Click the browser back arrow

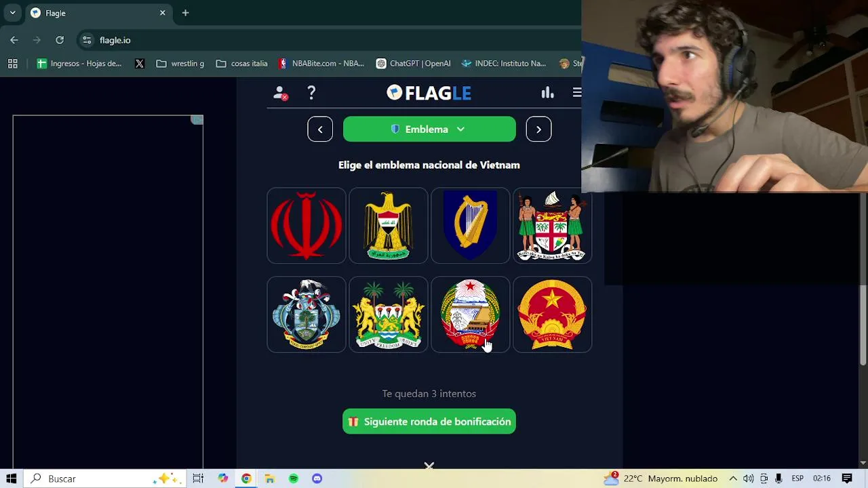click(x=14, y=40)
